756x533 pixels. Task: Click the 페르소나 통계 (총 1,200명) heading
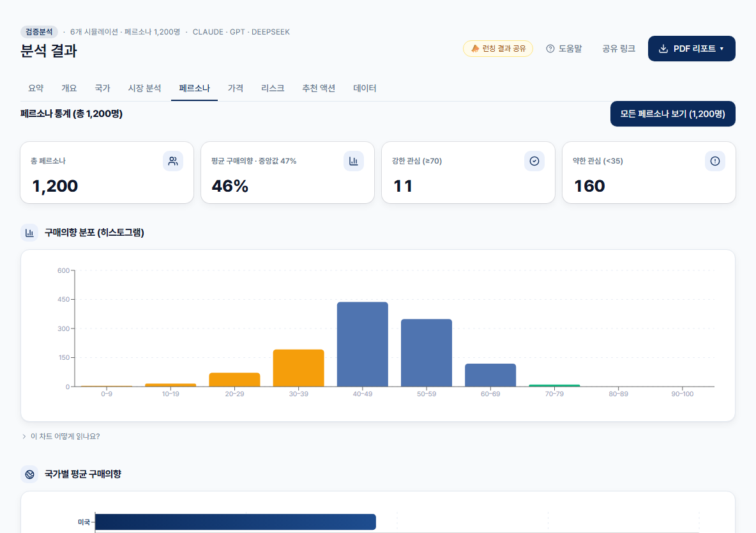[72, 114]
